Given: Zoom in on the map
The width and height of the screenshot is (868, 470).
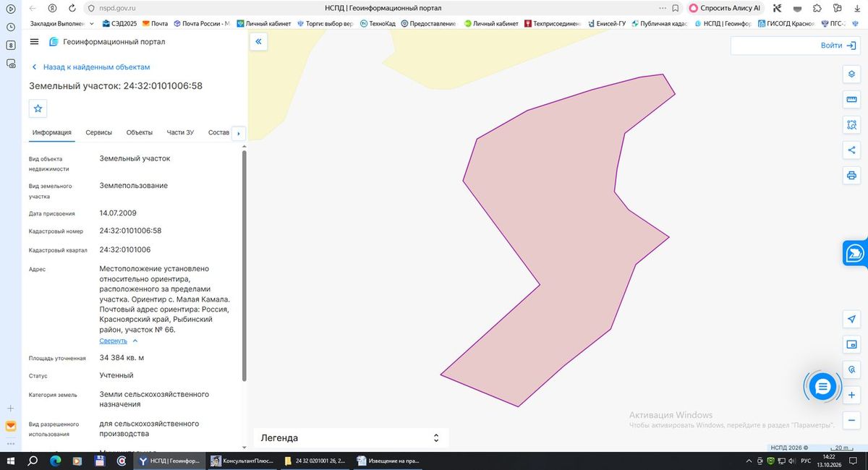Looking at the screenshot, I should click(x=851, y=396).
